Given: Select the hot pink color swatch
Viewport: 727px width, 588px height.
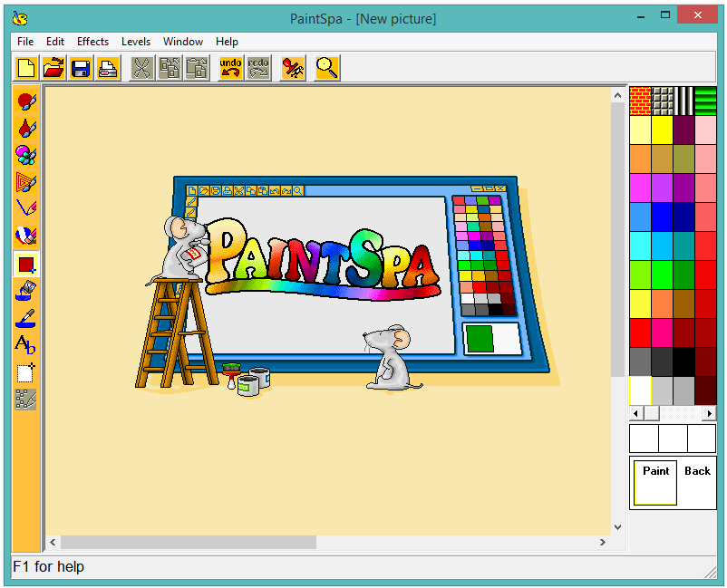Looking at the screenshot, I should 662,333.
